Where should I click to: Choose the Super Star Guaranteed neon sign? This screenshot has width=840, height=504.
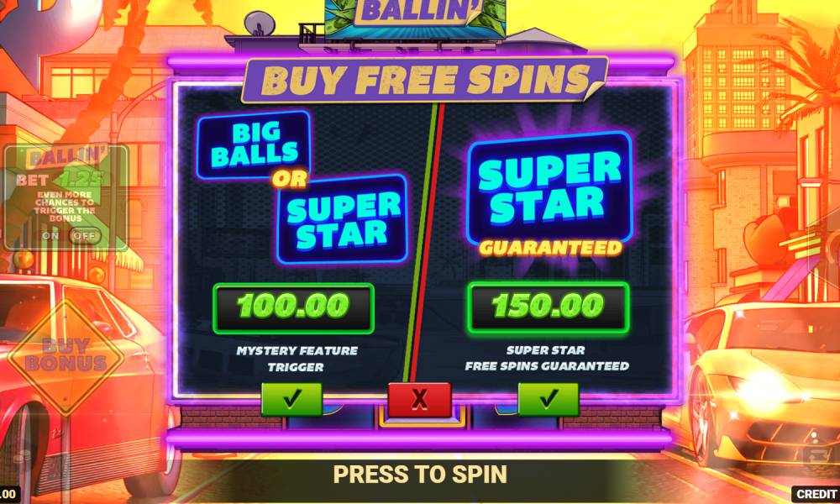[x=549, y=194]
